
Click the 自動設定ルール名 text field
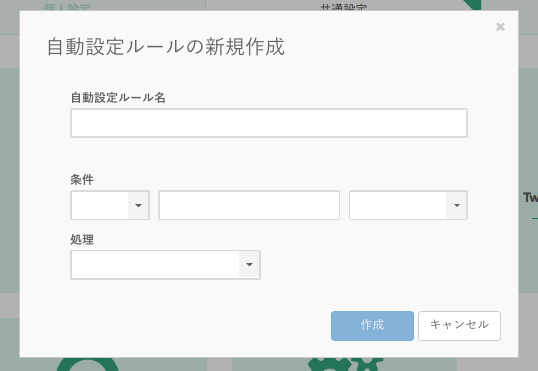(x=269, y=123)
